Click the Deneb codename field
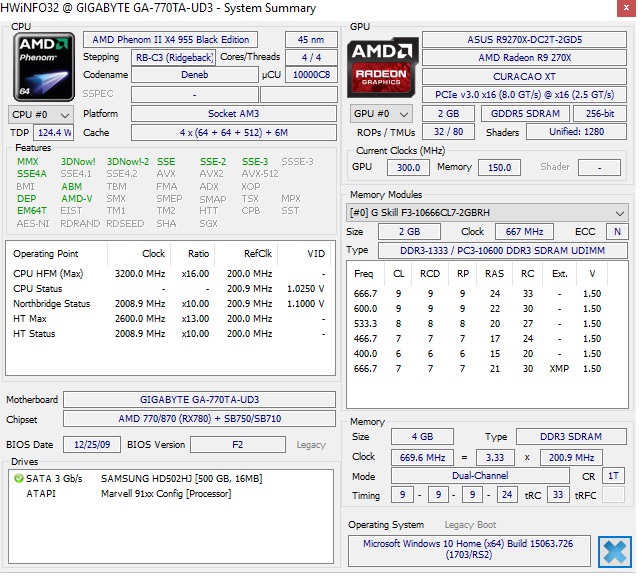642x583 pixels. [x=194, y=75]
